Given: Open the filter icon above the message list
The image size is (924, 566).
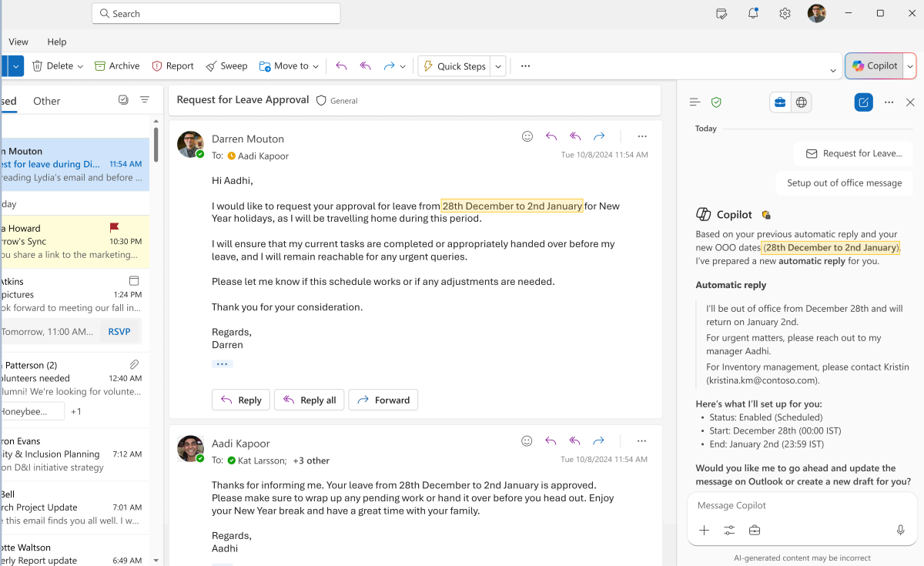Looking at the screenshot, I should click(145, 100).
